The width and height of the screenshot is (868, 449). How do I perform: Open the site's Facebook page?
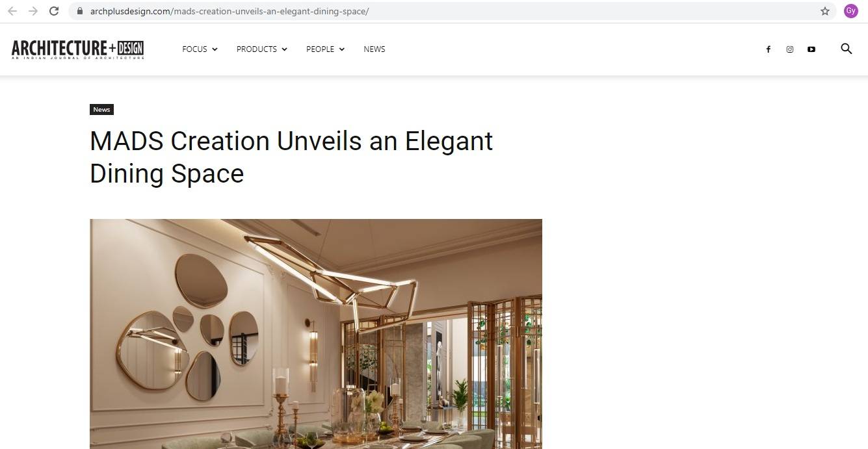[768, 49]
